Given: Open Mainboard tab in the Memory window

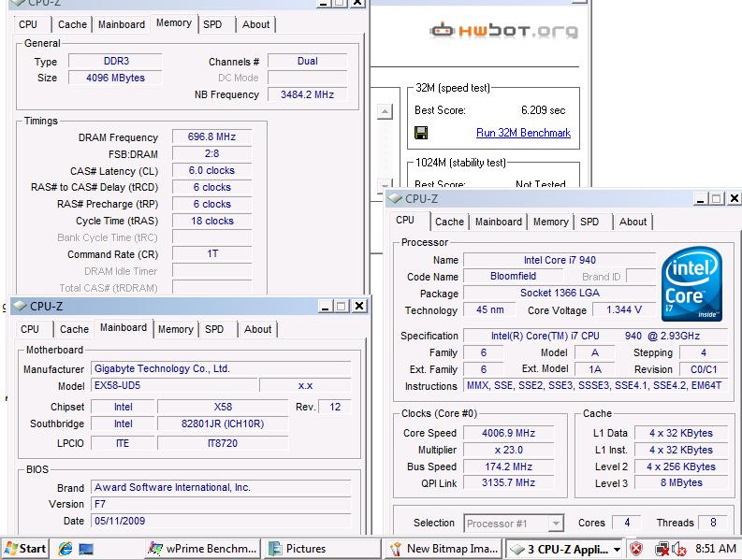Looking at the screenshot, I should [x=122, y=24].
